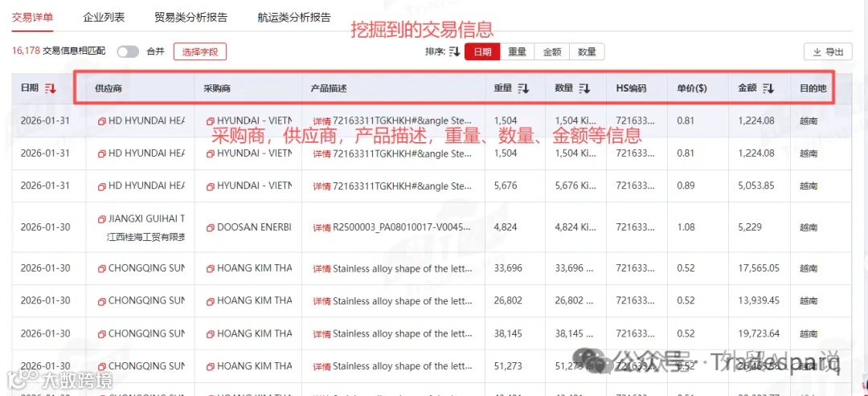Click the 导出 export button
The image size is (868, 396).
(828, 52)
